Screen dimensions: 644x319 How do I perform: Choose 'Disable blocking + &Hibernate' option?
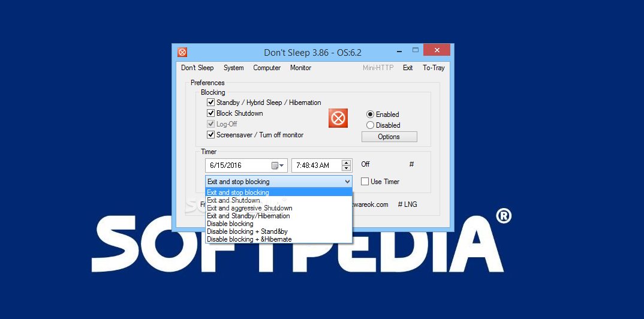pos(279,239)
